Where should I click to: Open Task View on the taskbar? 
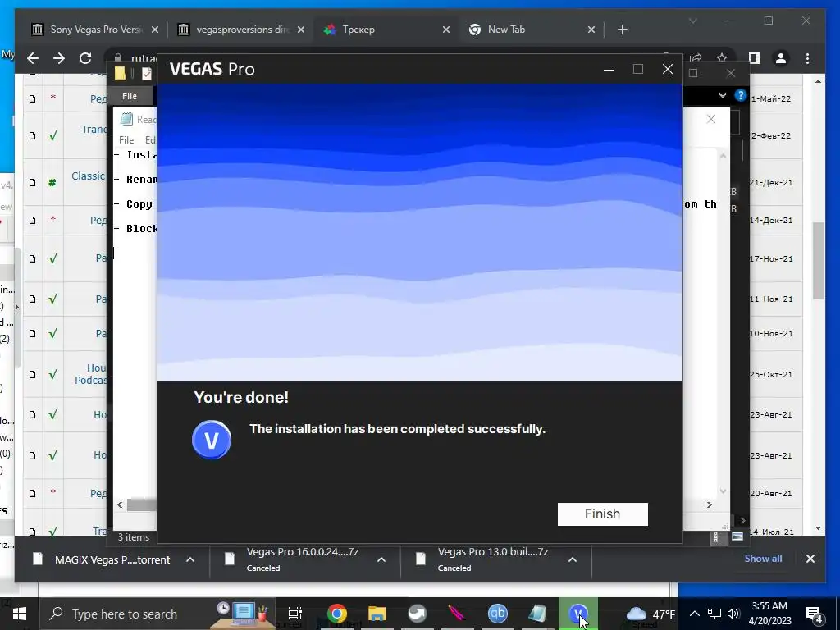pos(295,614)
